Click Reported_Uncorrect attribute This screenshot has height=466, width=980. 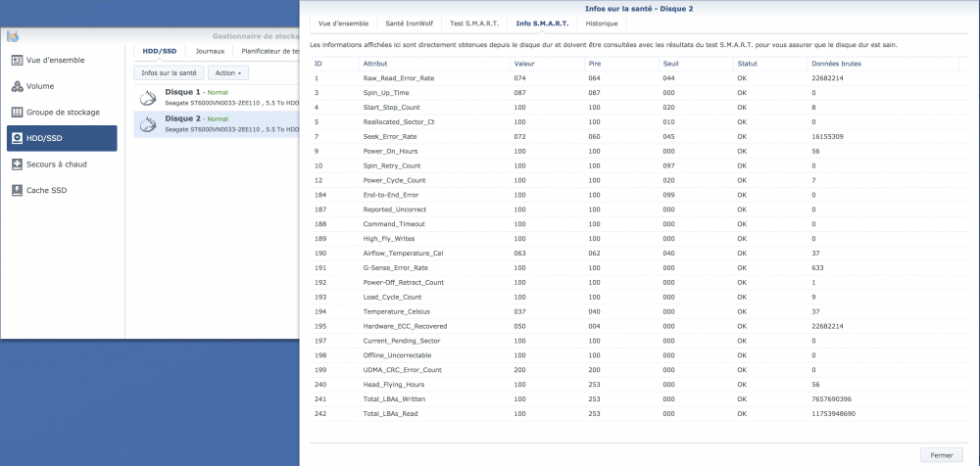tap(394, 210)
